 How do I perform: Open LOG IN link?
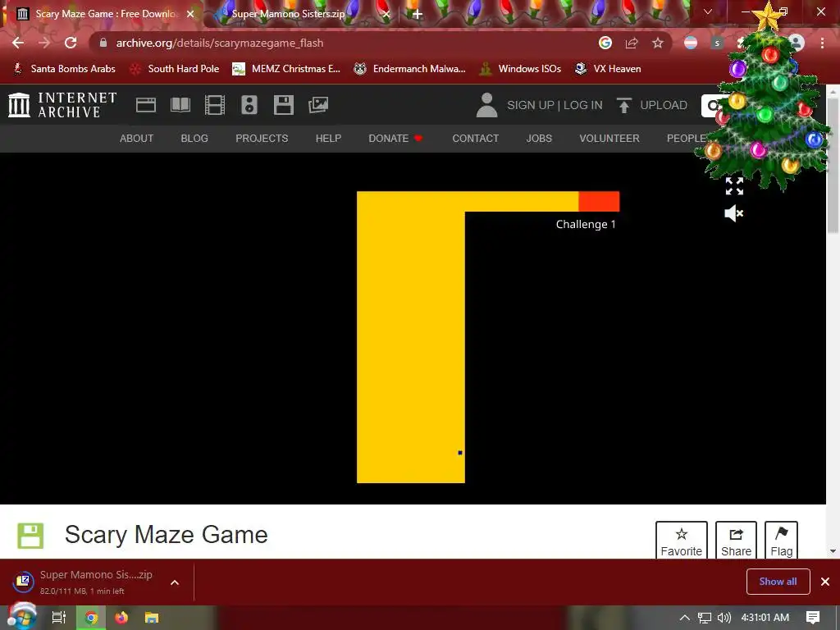point(583,105)
